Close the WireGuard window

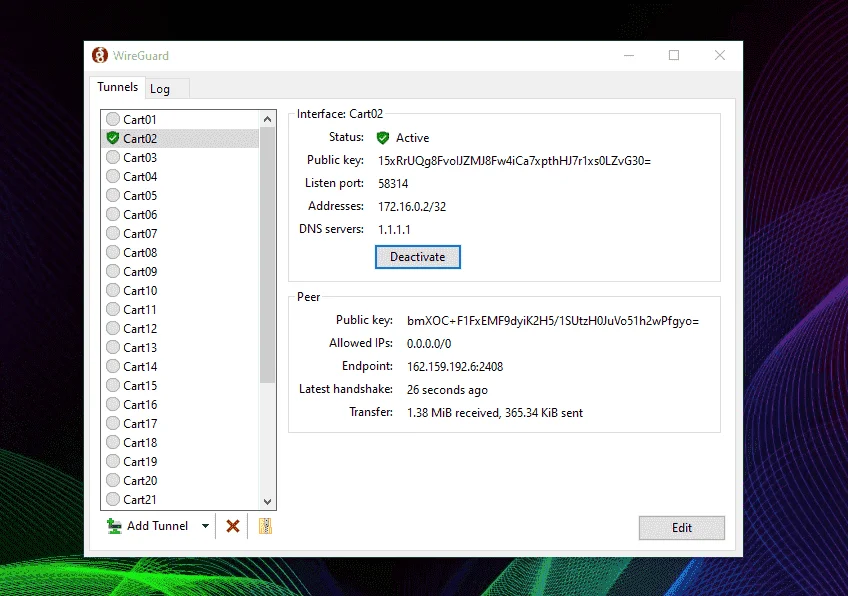tap(720, 55)
